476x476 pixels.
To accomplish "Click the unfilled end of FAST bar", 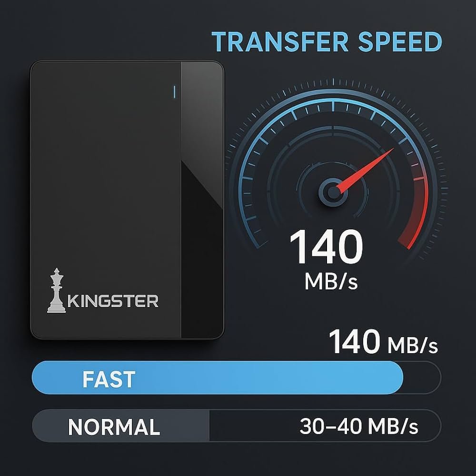I will pyautogui.click(x=422, y=377).
